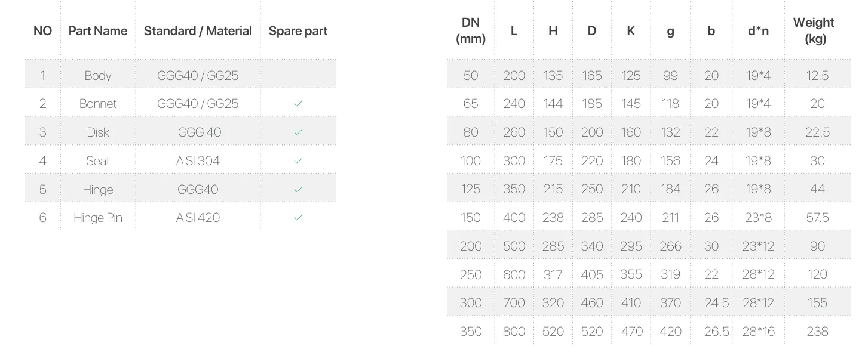Click the weight value 57.5 cell
This screenshot has height=346, width=868.
click(x=817, y=218)
